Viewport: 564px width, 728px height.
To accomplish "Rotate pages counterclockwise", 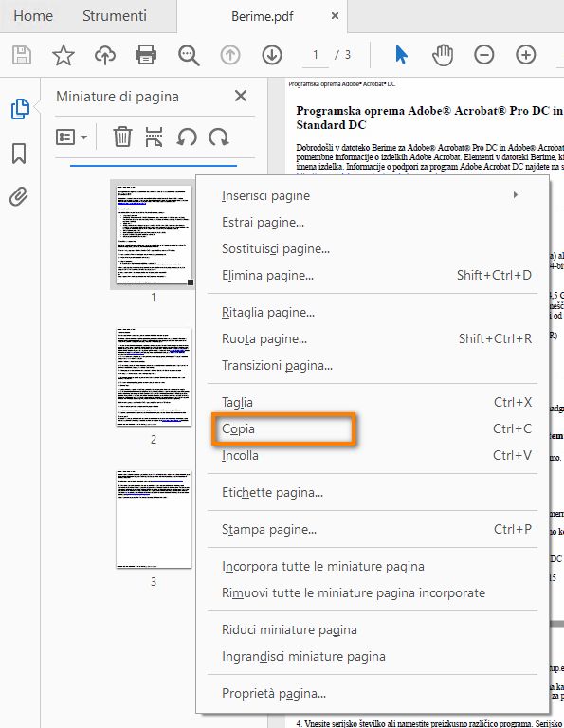I will [187, 137].
